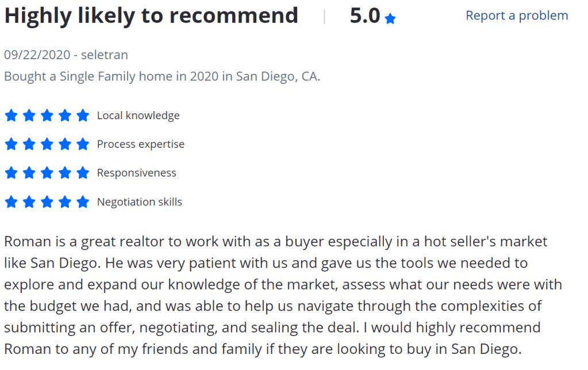The width and height of the screenshot is (588, 370).
Task: Click the Local knowledge label
Action: [138, 116]
